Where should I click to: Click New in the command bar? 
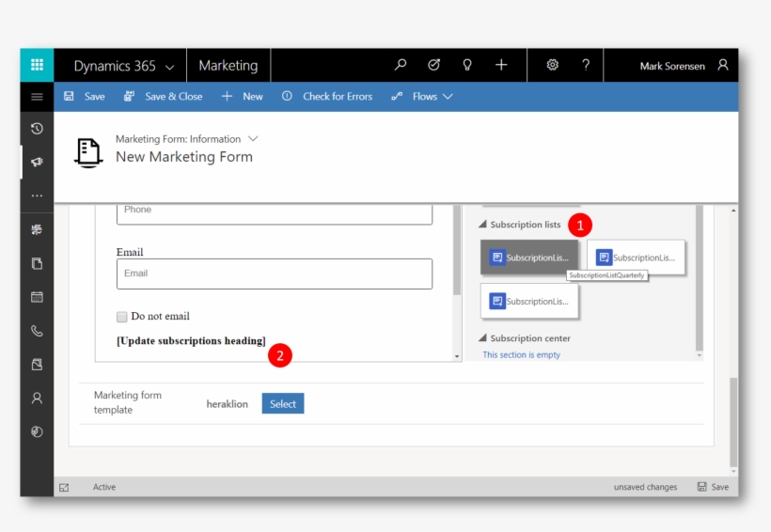coord(242,97)
